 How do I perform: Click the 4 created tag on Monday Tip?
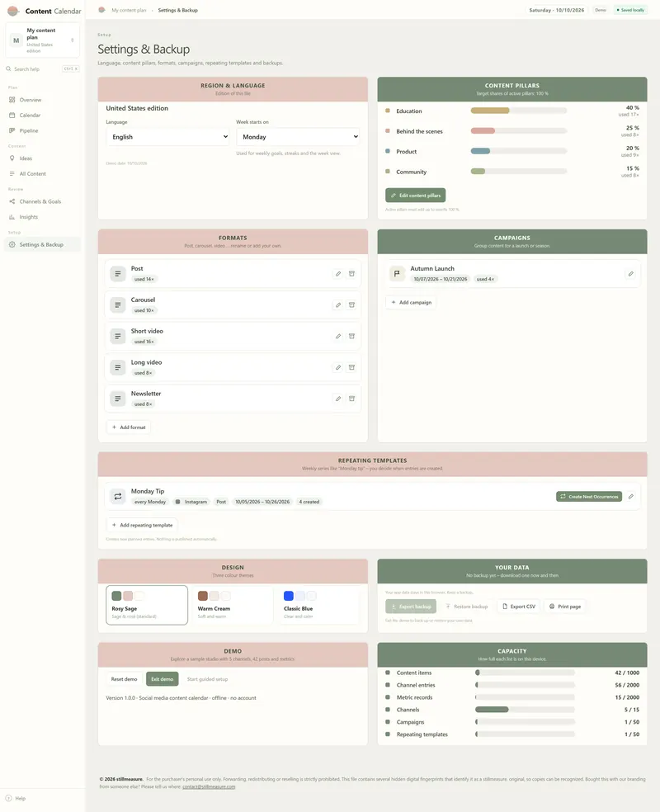tap(309, 502)
